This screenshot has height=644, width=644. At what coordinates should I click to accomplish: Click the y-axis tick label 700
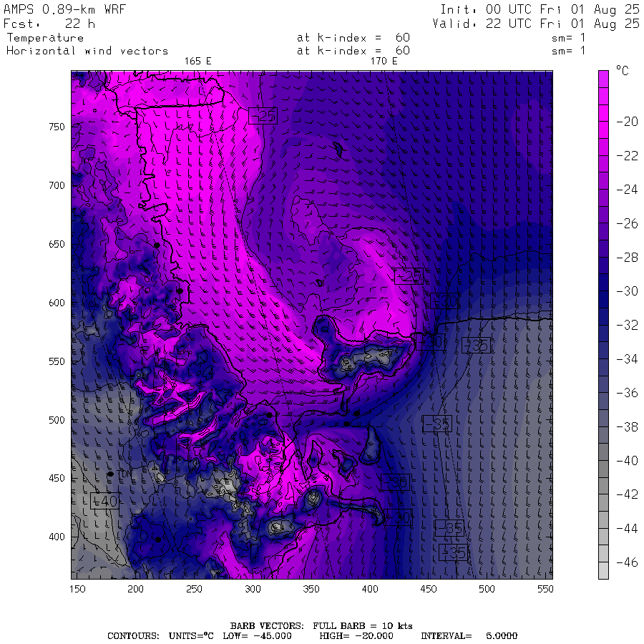57,185
